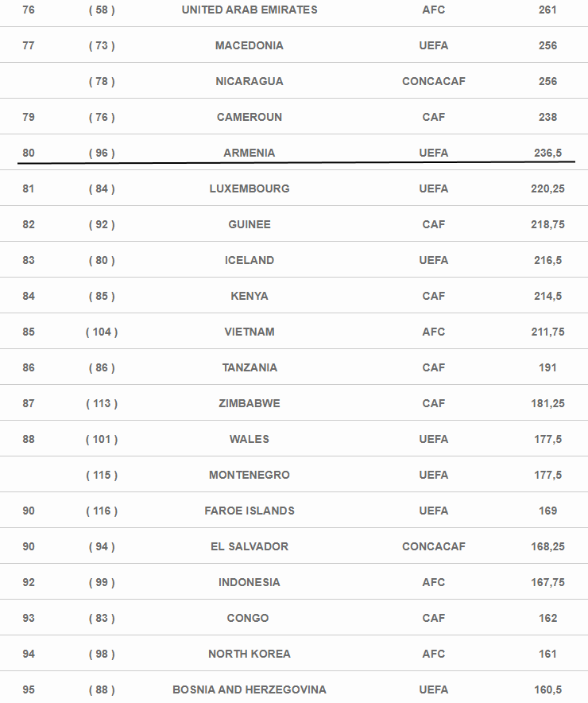Select the MACEDONIA row name
The height and width of the screenshot is (703, 588).
click(x=250, y=46)
